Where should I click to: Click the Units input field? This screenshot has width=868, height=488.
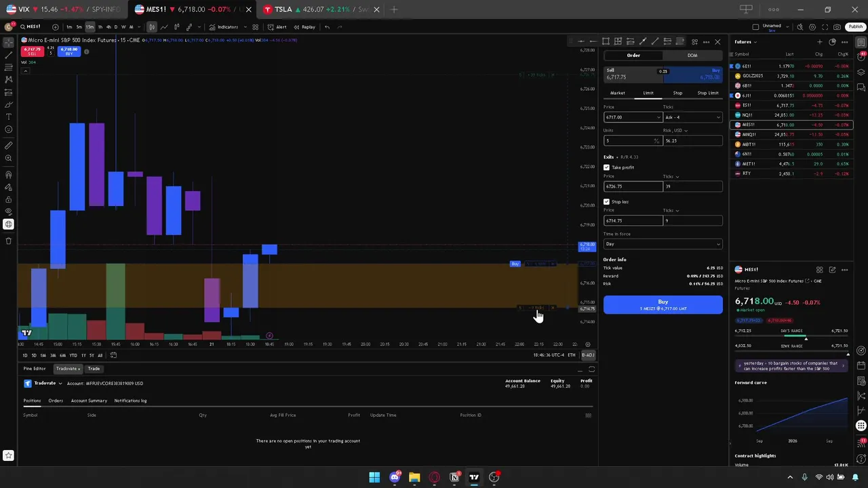pos(632,140)
